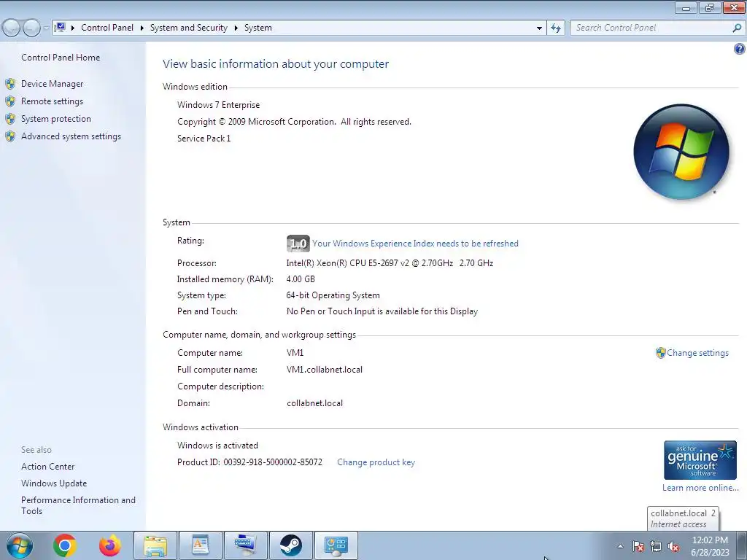Click the Show desktop strip
747x560 pixels.
[742, 545]
